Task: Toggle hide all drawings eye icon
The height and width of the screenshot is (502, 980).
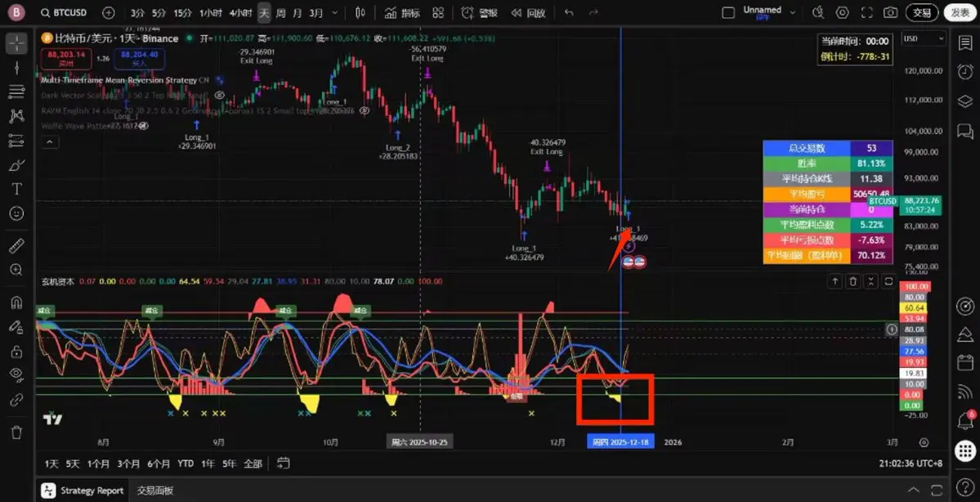Action: (17, 374)
